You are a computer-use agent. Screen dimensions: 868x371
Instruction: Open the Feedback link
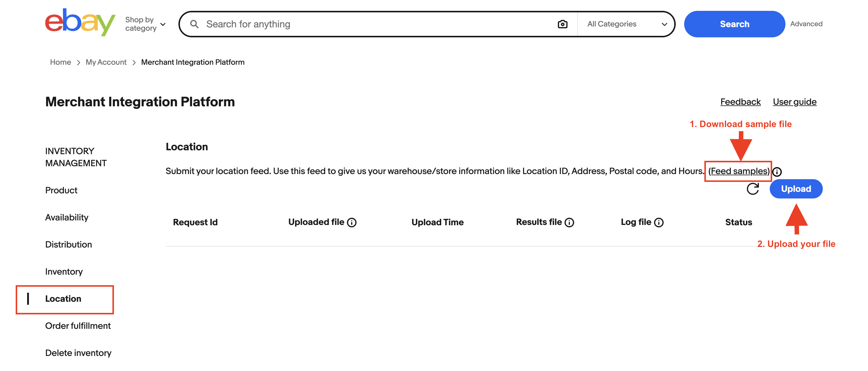click(x=740, y=102)
